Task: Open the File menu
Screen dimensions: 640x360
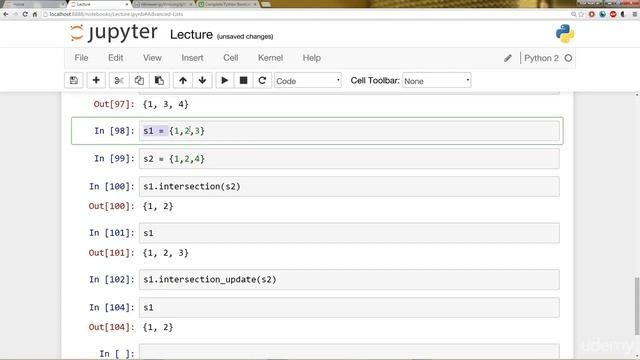Action: click(81, 58)
